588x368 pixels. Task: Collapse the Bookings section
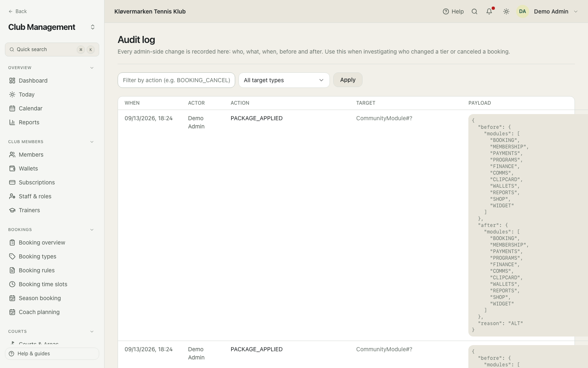tap(92, 230)
